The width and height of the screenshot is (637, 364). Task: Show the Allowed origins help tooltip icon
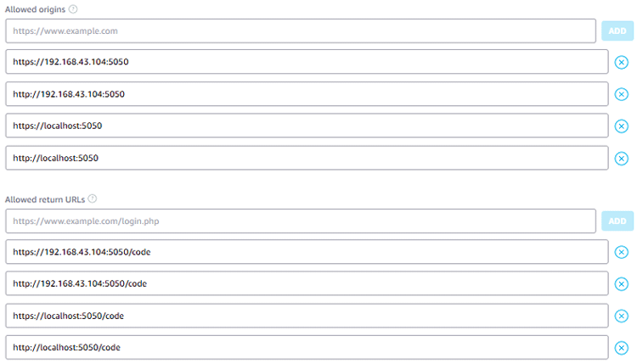tap(73, 9)
